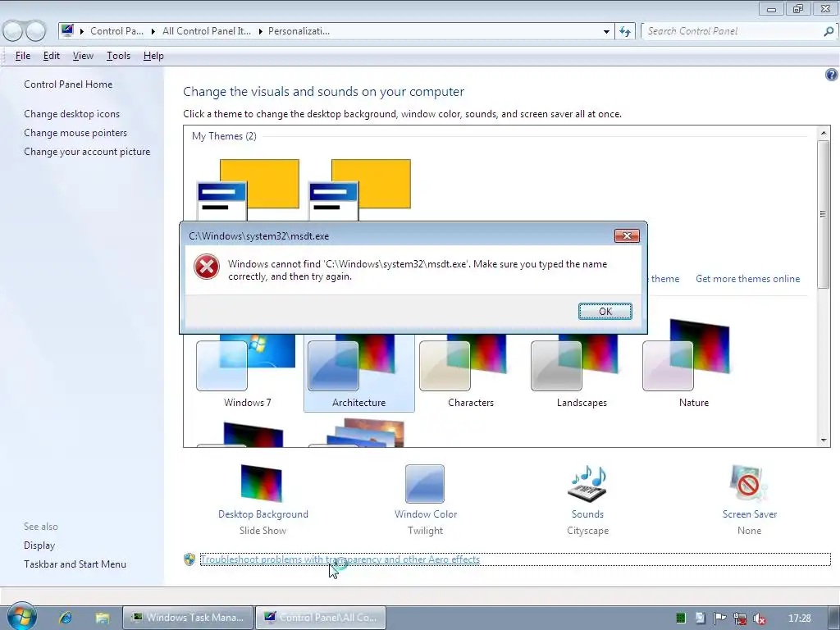
Task: Open the View menu
Action: (83, 56)
